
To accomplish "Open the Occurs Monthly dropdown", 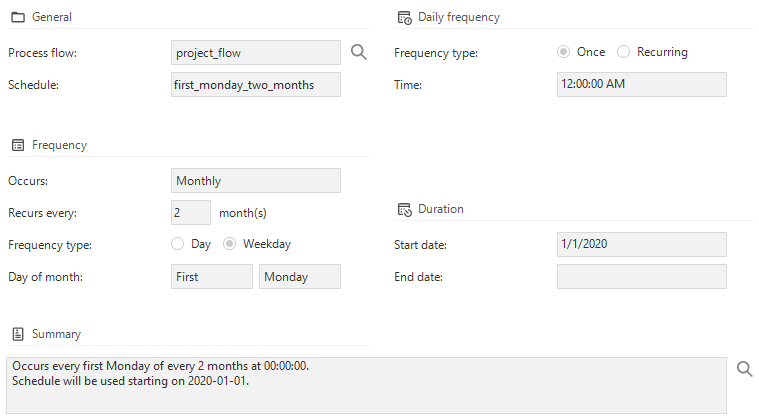I will (x=256, y=181).
